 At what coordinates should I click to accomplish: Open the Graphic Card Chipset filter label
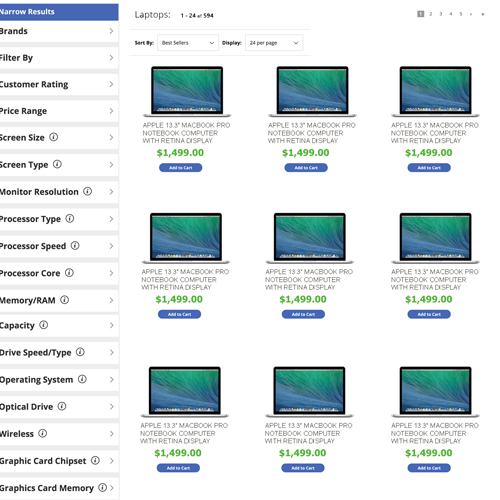pos(43,461)
